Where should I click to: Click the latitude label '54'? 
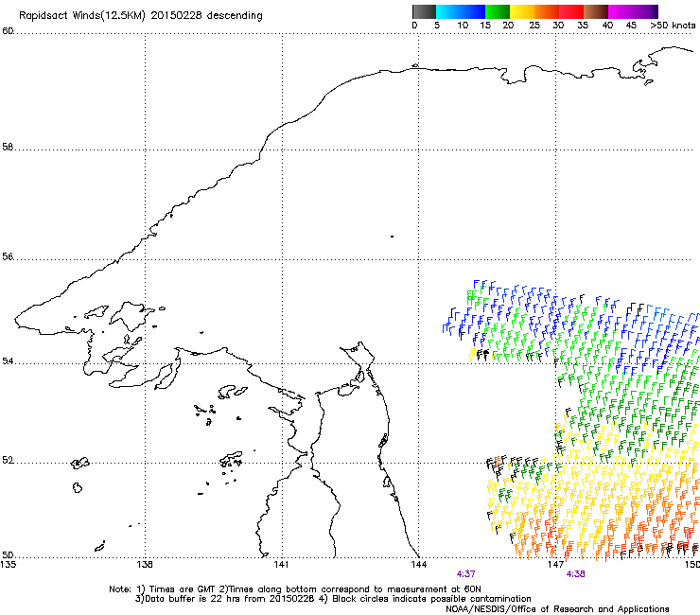click(x=8, y=360)
